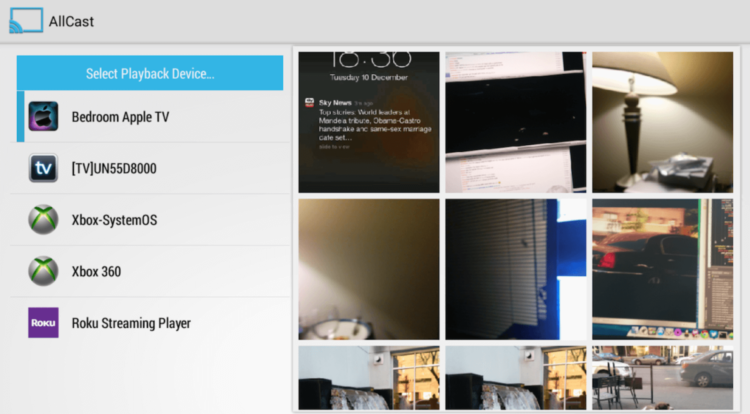Select the Xbox-SystemOS device label
750x414 pixels.
click(x=114, y=220)
